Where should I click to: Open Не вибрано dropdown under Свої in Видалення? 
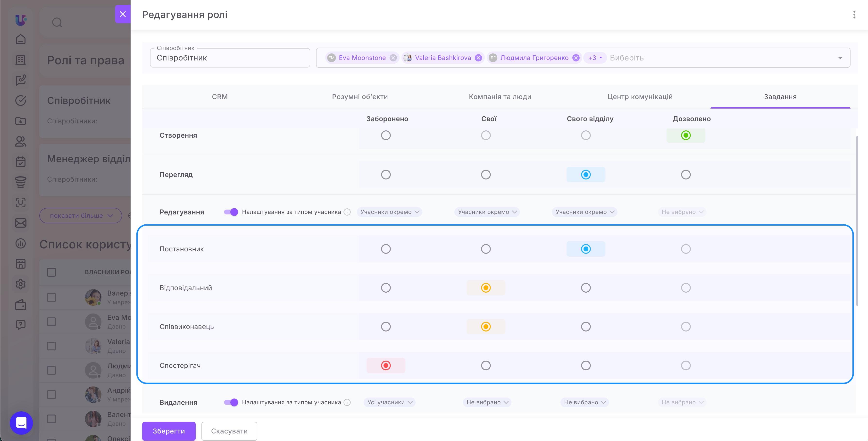pyautogui.click(x=487, y=402)
